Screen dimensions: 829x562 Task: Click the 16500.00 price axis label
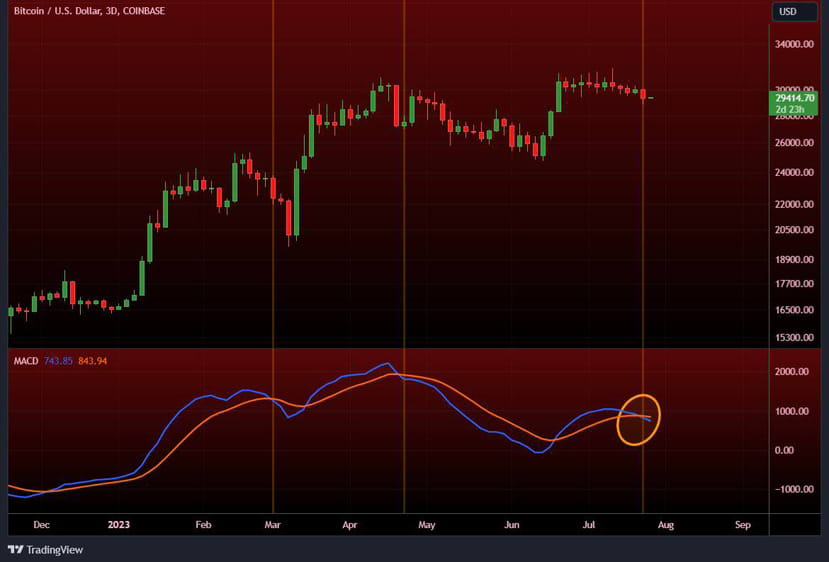[x=794, y=310]
